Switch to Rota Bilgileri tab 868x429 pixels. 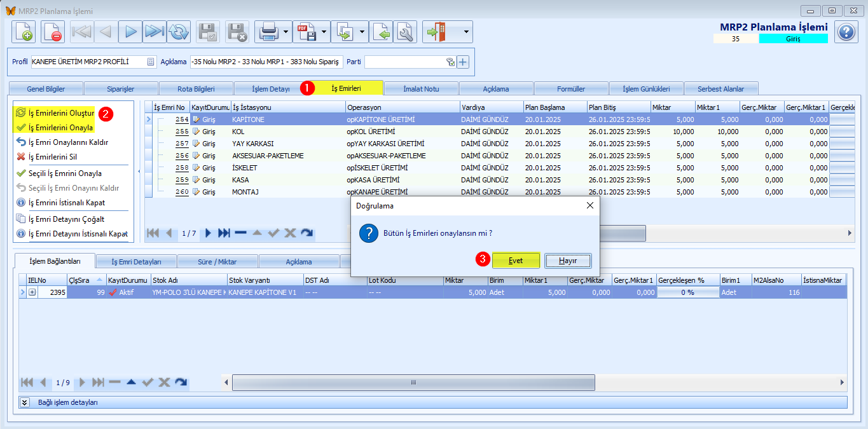tap(196, 88)
